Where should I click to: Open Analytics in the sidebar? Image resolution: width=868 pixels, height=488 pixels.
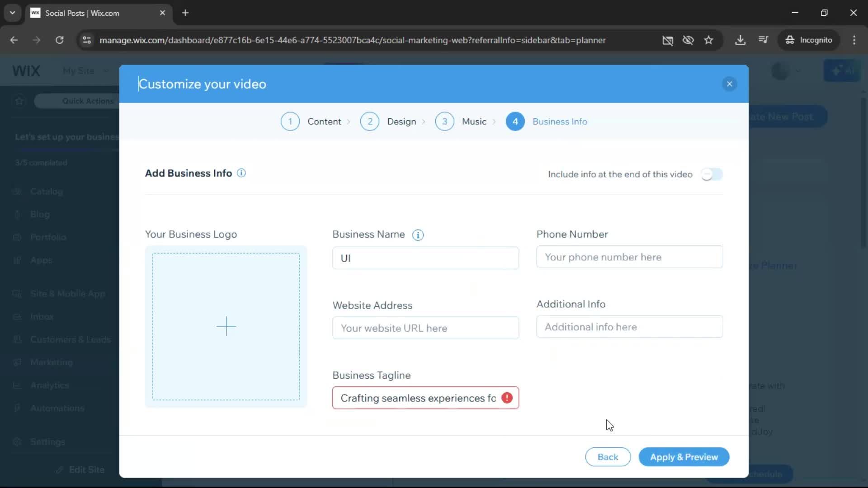click(49, 385)
